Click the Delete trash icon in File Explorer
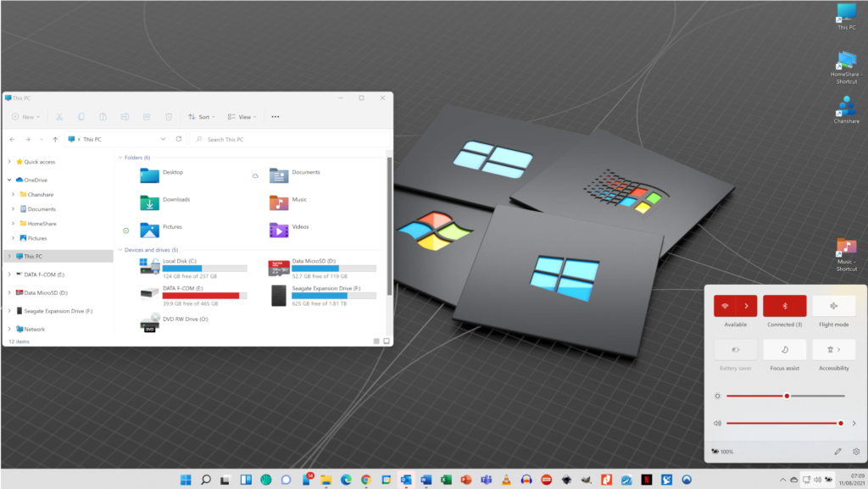 [169, 117]
